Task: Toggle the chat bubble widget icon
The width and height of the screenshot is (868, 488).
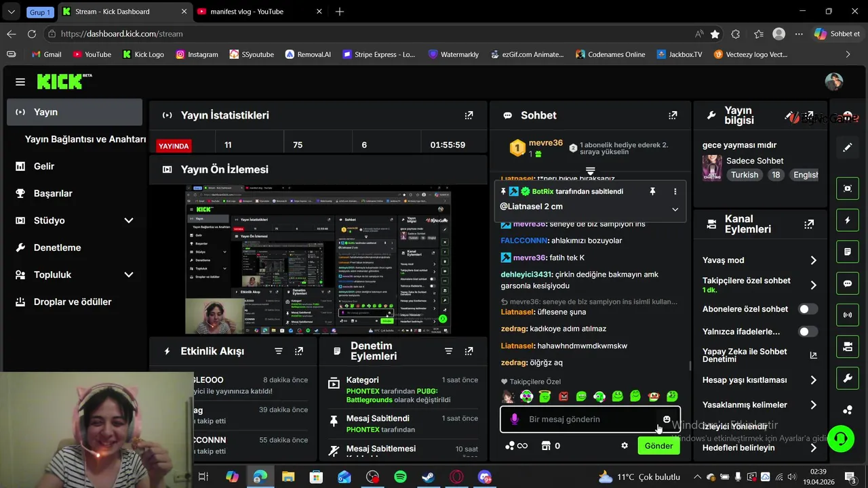Action: tap(848, 283)
